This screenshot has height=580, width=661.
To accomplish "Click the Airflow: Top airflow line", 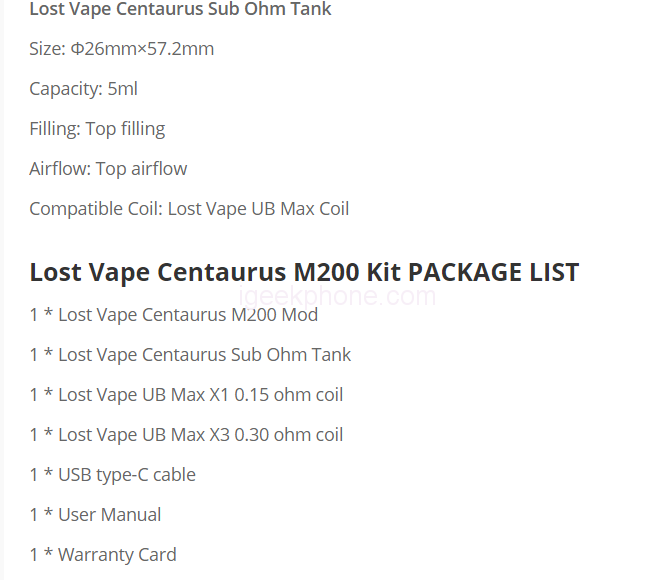I will [108, 169].
